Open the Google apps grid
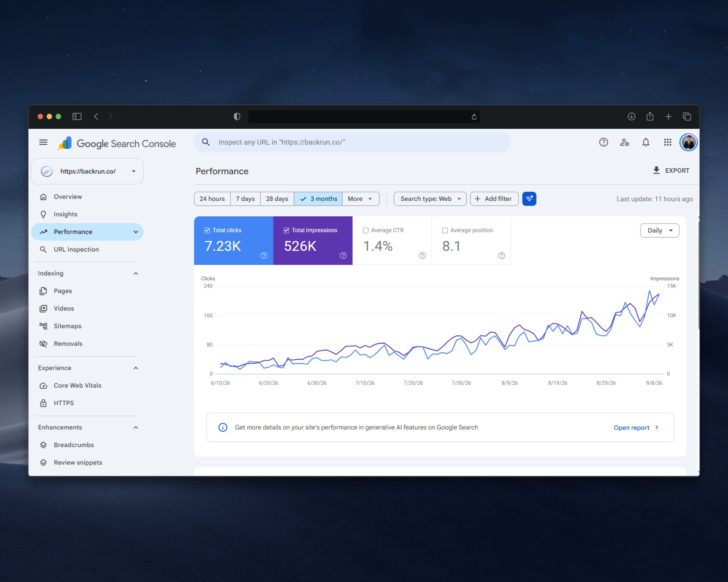728x582 pixels. click(667, 142)
